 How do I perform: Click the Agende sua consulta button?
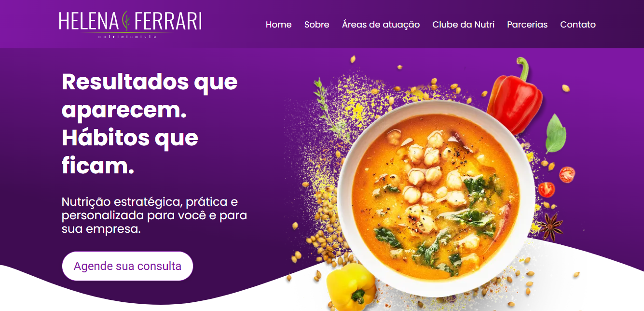pos(127,266)
